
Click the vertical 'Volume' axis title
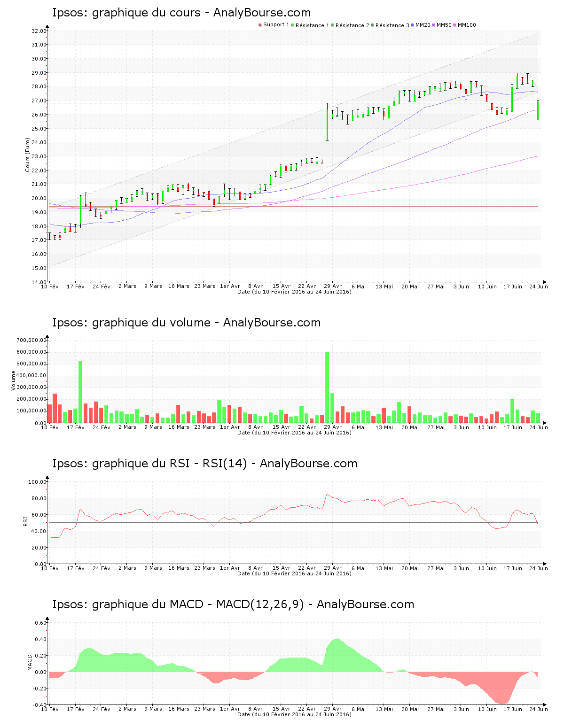(13, 380)
